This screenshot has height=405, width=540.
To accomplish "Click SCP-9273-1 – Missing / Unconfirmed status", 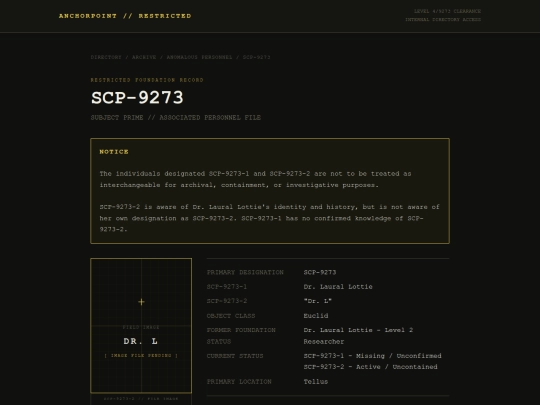I will coord(372,356).
